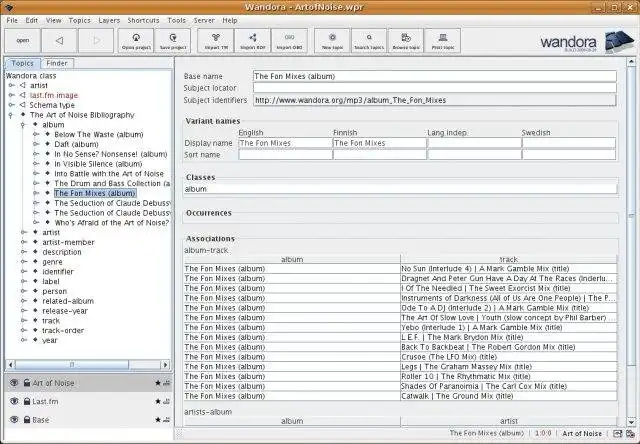Collapse the album tree node
The height and width of the screenshot is (444, 640).
click(23, 125)
